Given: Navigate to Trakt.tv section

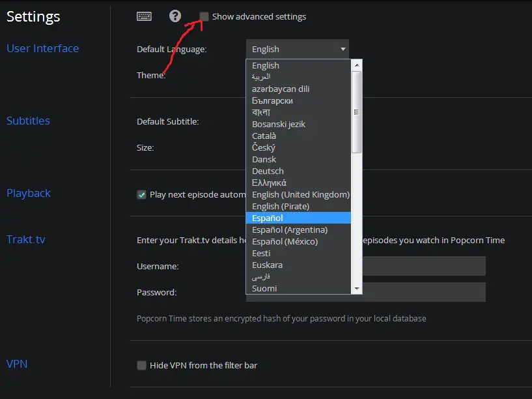Looking at the screenshot, I should (x=26, y=239).
